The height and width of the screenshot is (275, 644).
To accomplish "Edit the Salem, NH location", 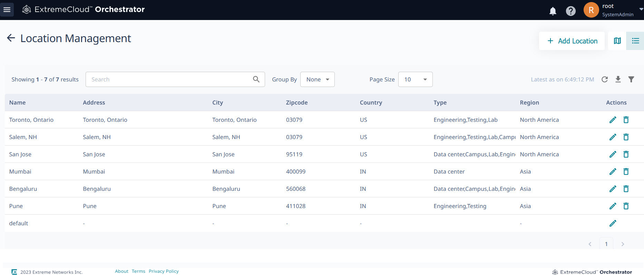I will click(613, 137).
